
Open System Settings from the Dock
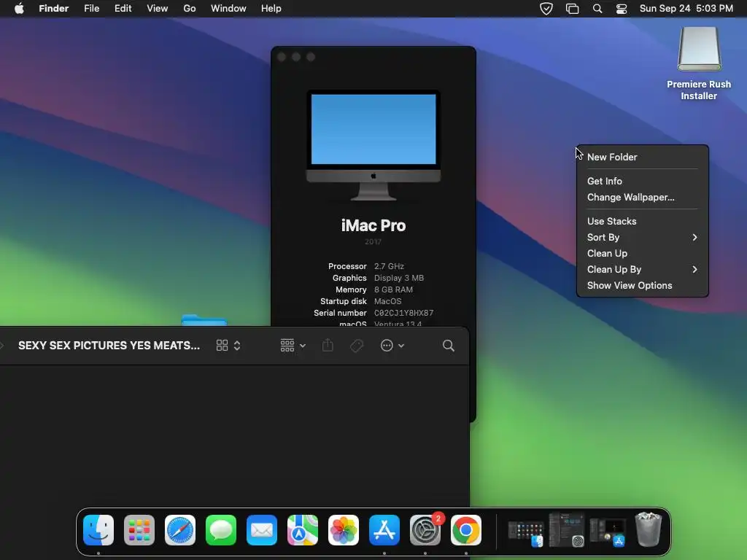[x=425, y=530]
